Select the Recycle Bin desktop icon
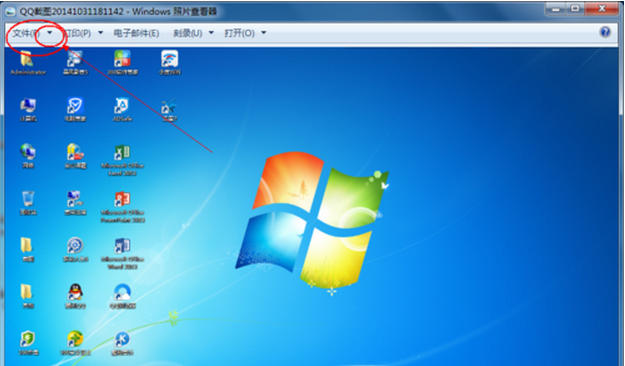The width and height of the screenshot is (625, 366). tap(28, 203)
